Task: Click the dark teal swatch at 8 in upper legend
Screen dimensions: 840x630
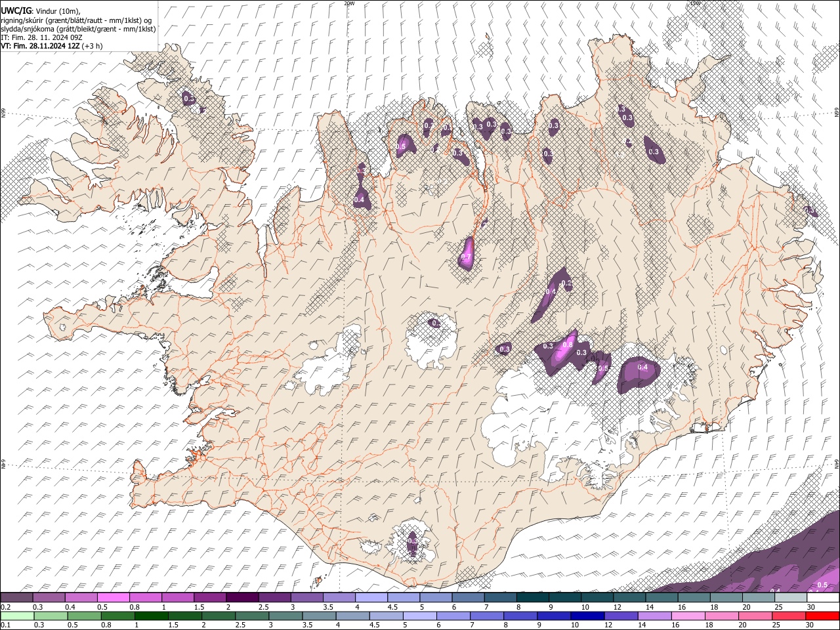Action: pyautogui.click(x=532, y=598)
